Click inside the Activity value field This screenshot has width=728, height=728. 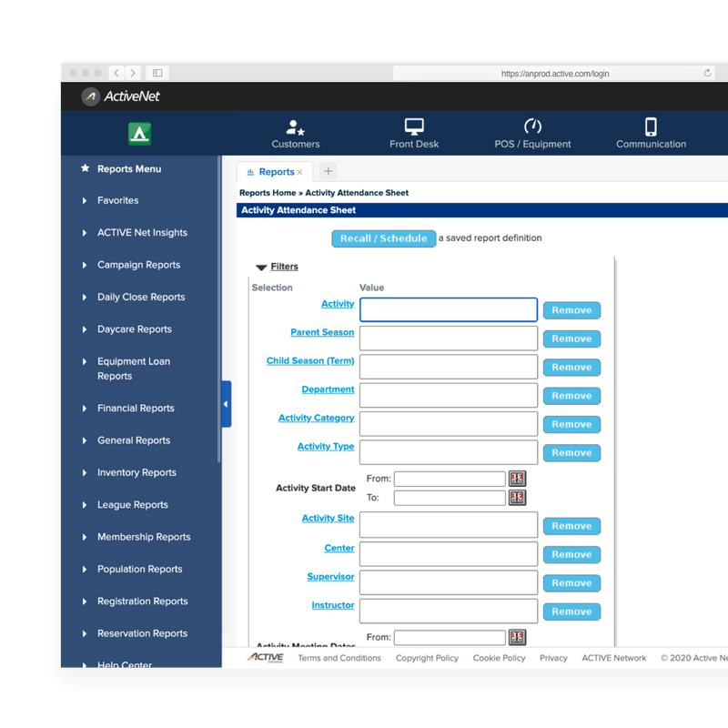[448, 309]
